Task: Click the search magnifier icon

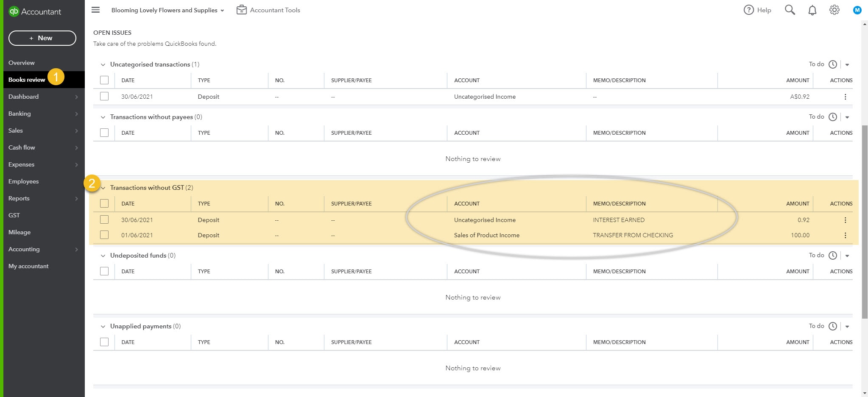Action: [790, 10]
